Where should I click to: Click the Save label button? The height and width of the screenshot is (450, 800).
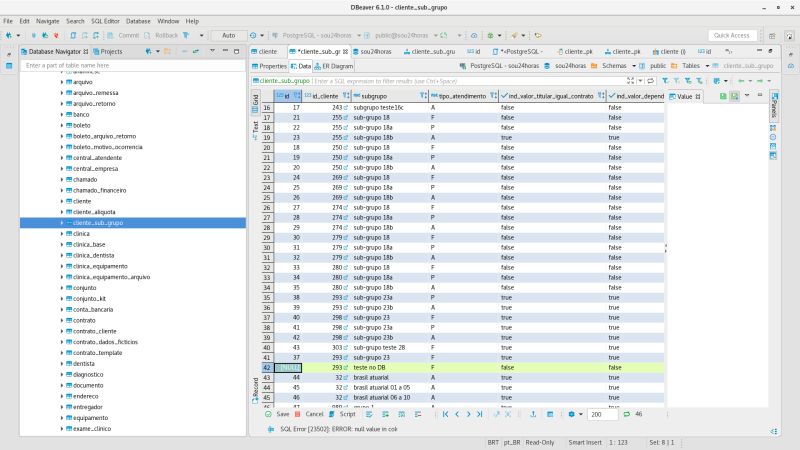point(283,414)
